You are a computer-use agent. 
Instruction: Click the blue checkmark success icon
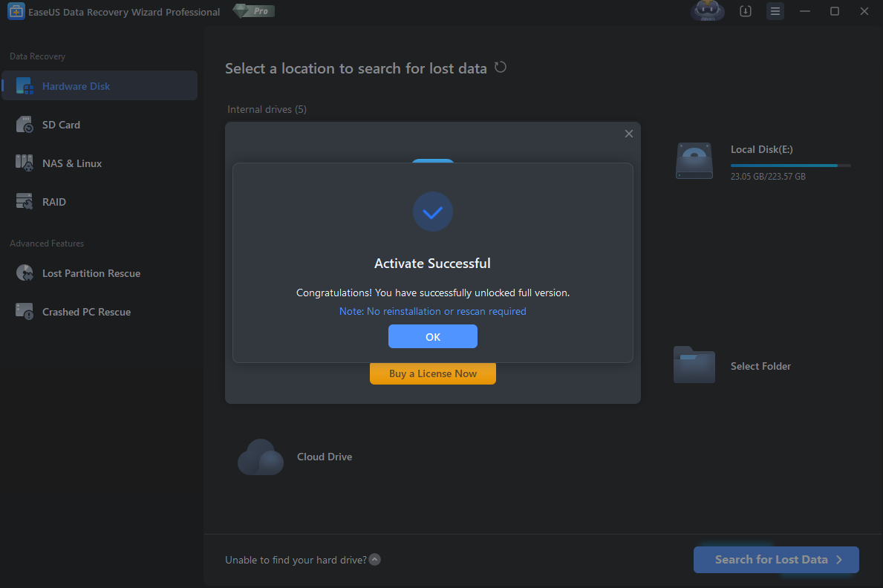(432, 212)
